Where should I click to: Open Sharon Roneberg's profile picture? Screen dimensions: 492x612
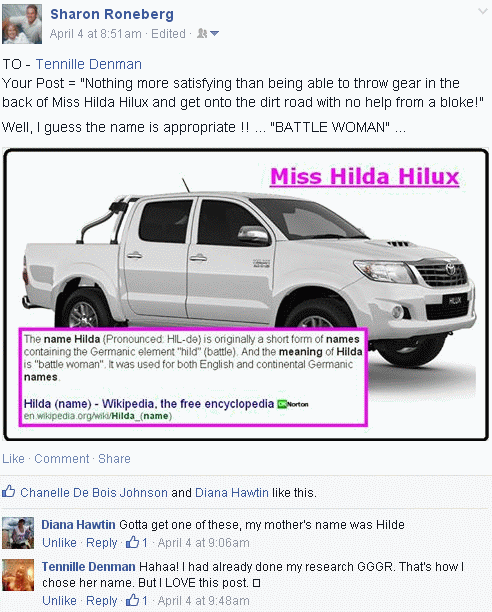coord(22,24)
